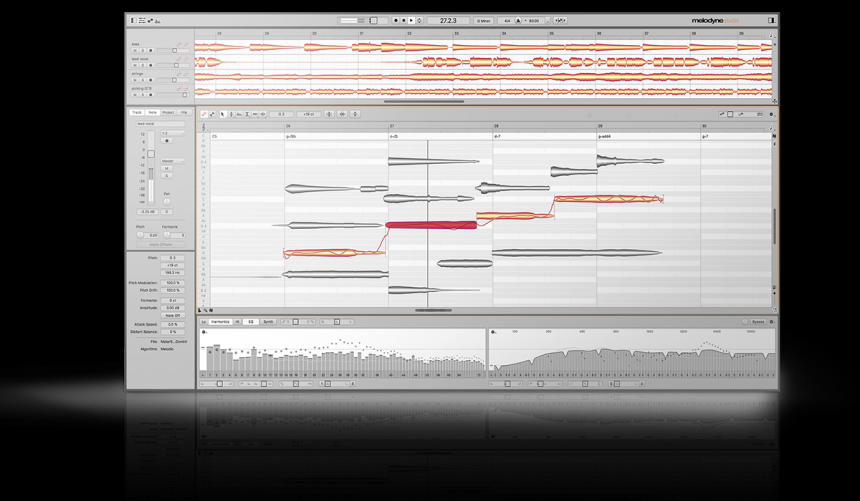860x501 pixels.
Task: Select the Pitch tool in editor toolbar
Action: 231,114
